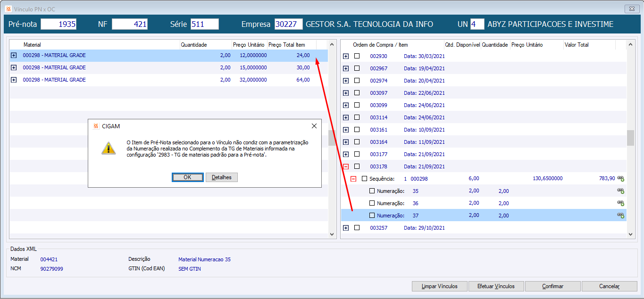Click the Confirmar button
This screenshot has width=644, height=299.
(553, 286)
